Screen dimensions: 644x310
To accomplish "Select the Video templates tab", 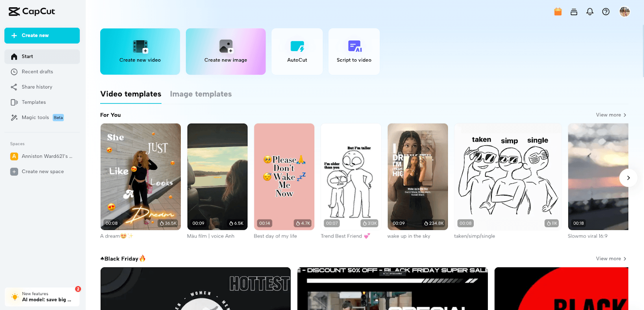I will (x=130, y=94).
